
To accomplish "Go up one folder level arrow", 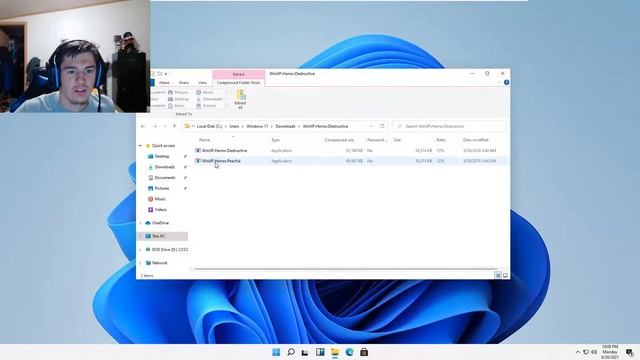I will pos(174,127).
